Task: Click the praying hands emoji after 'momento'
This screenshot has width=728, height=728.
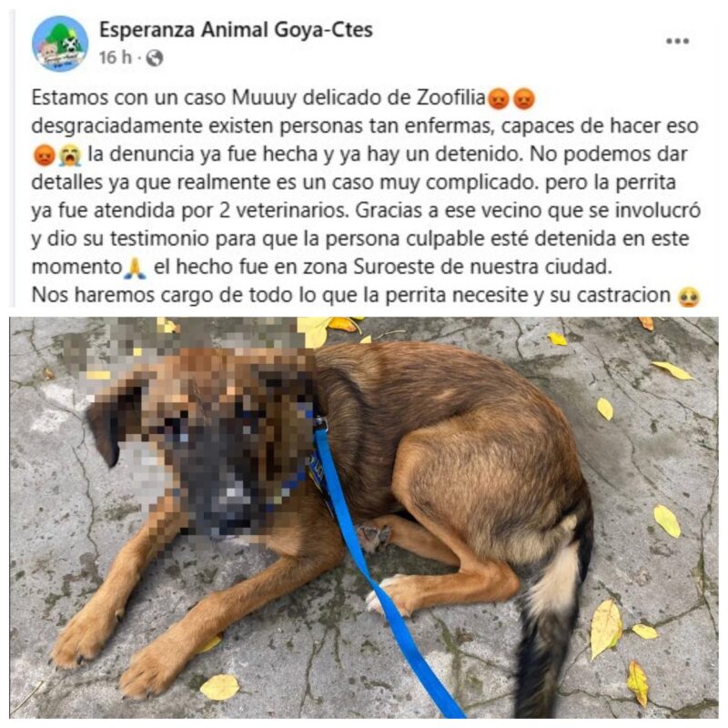Action: [x=135, y=268]
